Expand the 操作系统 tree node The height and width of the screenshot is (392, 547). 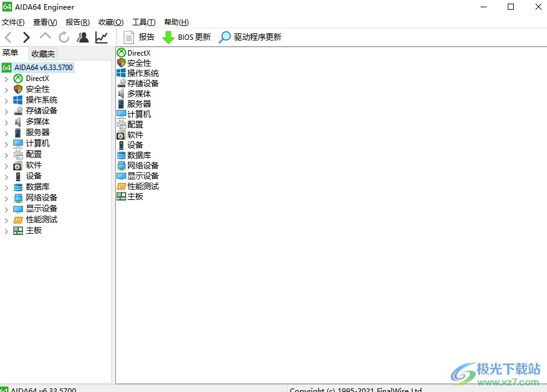click(6, 101)
